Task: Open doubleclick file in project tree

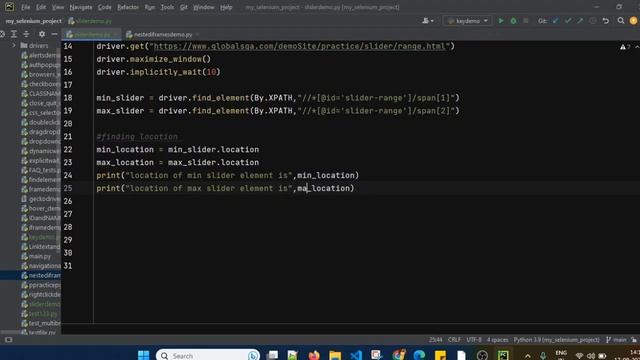Action: click(41, 122)
